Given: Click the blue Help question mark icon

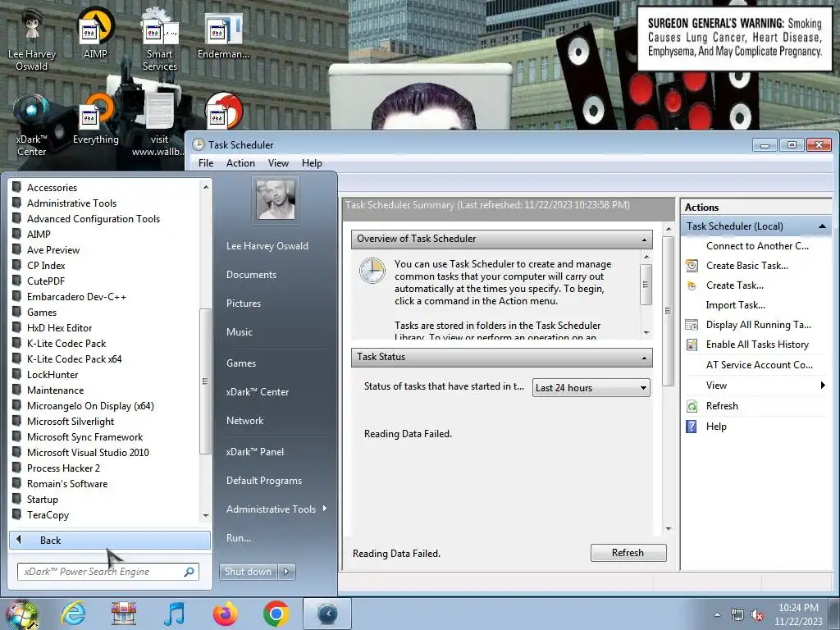Looking at the screenshot, I should (692, 427).
